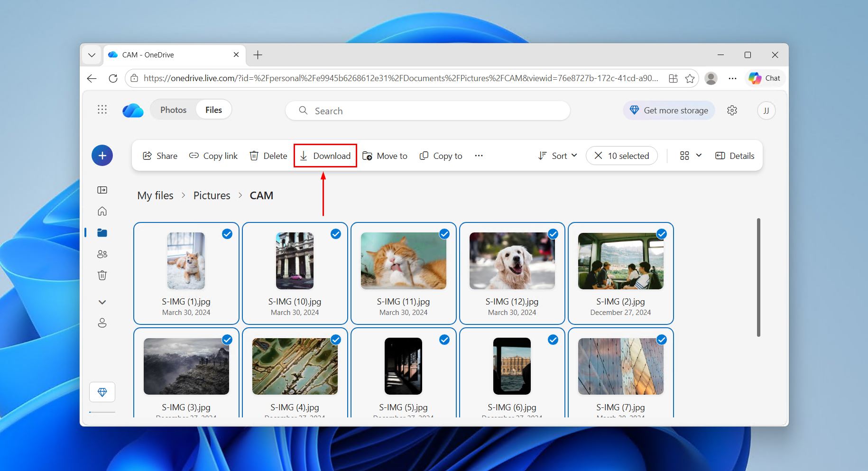
Task: Open the single-person sidebar icon
Action: click(x=102, y=323)
